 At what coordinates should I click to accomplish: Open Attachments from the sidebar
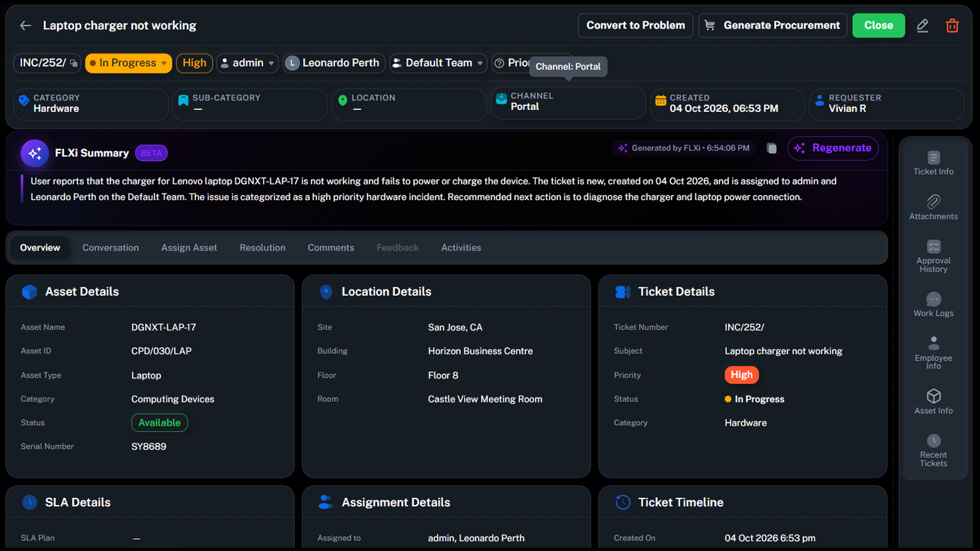click(933, 208)
